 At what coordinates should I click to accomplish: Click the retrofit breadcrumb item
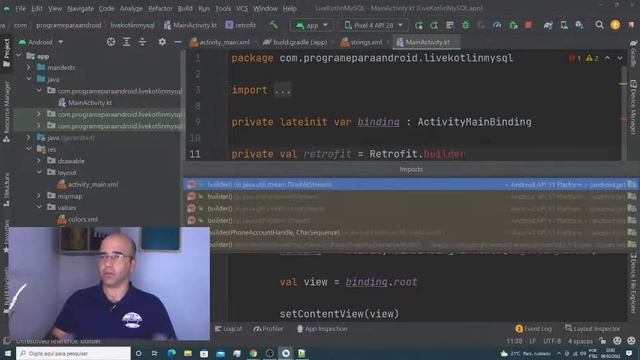pyautogui.click(x=241, y=25)
